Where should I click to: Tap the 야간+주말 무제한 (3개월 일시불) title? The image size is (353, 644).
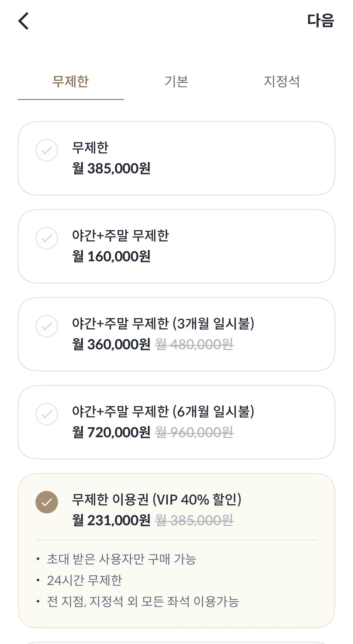pyautogui.click(x=163, y=323)
